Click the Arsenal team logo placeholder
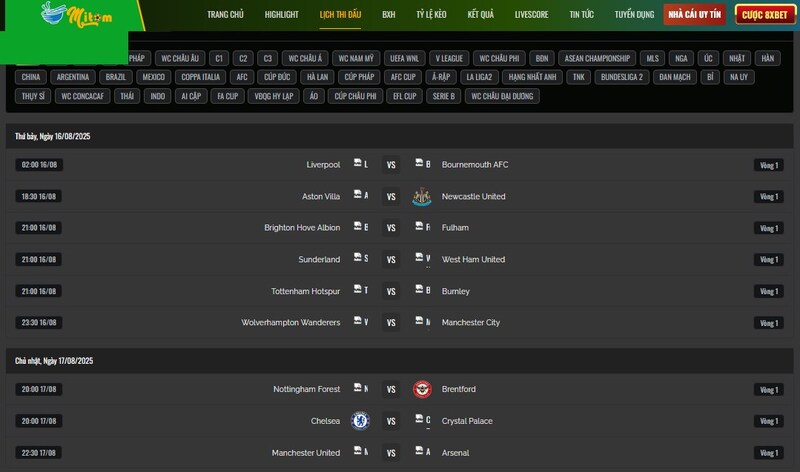Screen dimensions: 800x472 pos(422,452)
